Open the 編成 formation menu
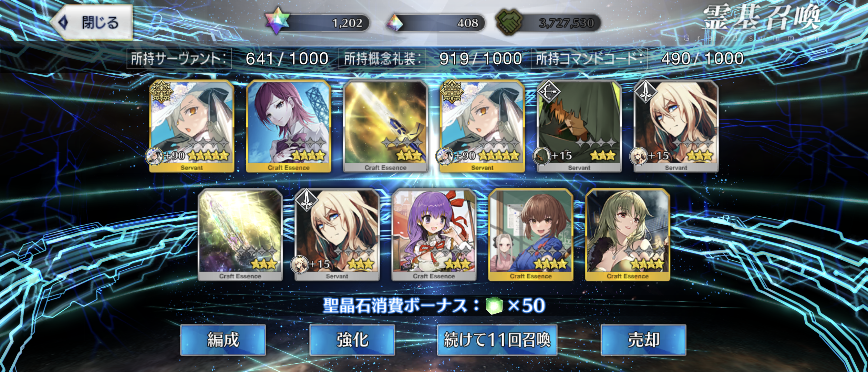 click(x=223, y=340)
